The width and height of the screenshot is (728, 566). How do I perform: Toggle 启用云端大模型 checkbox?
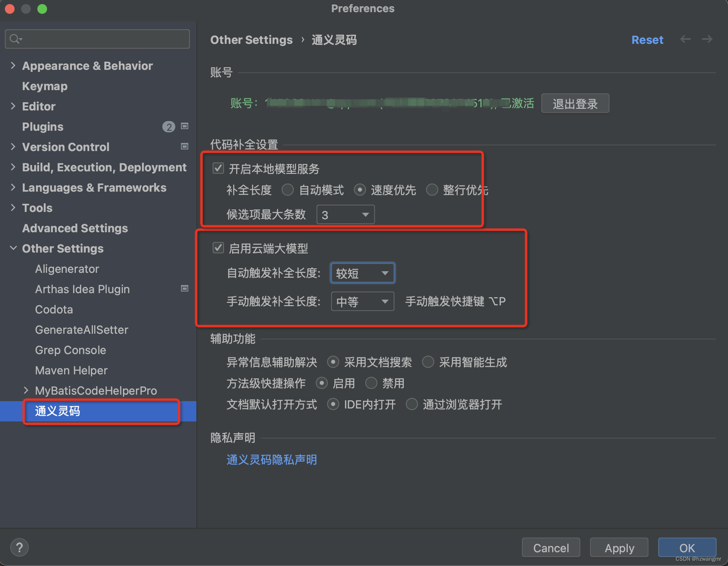tap(218, 248)
